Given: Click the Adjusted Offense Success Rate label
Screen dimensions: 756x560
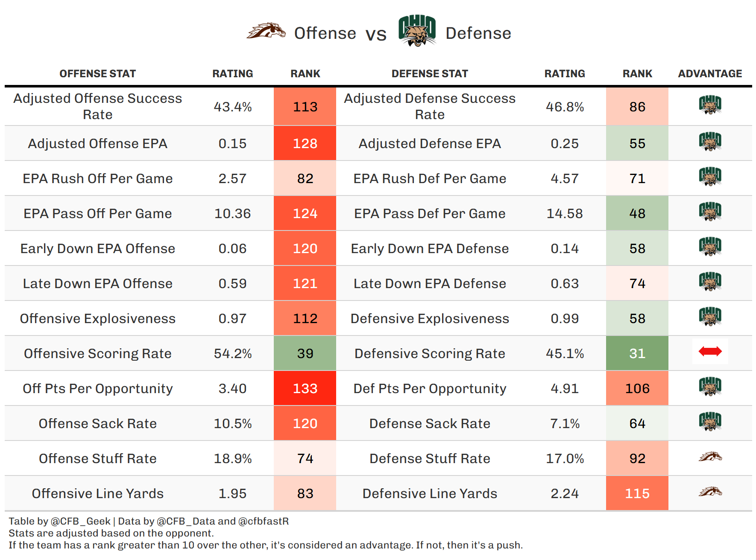Looking at the screenshot, I should 97,106.
